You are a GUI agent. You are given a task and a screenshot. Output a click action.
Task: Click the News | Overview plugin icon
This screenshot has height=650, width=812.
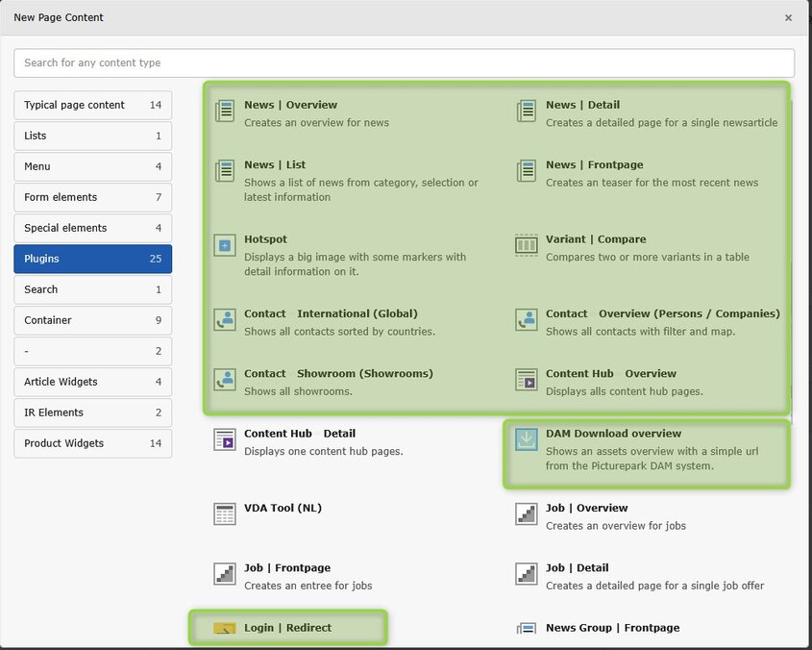click(x=224, y=111)
